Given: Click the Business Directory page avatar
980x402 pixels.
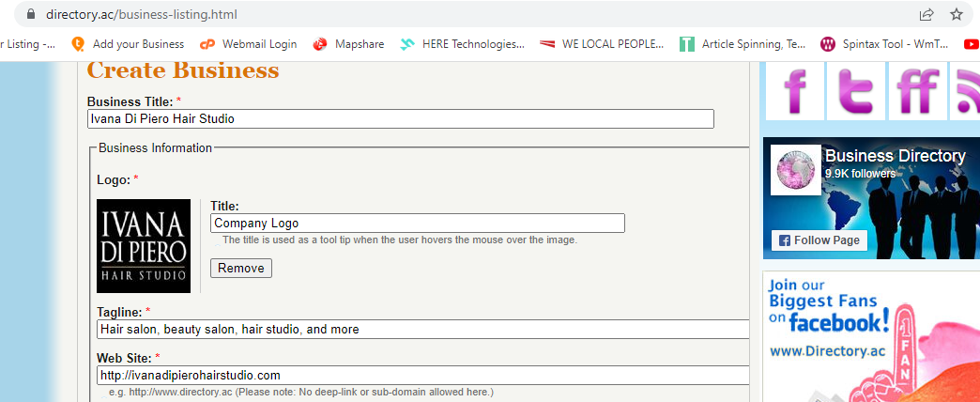Looking at the screenshot, I should 796,170.
